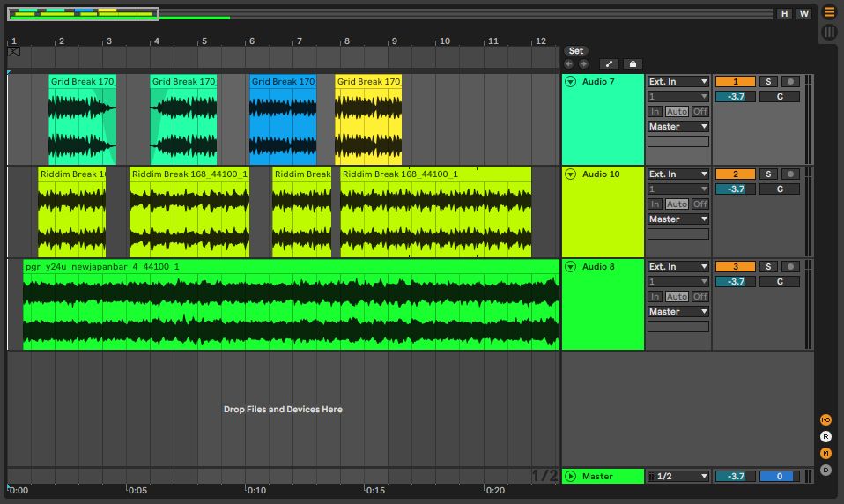Set Audio 10 monitor to Off

[700, 204]
